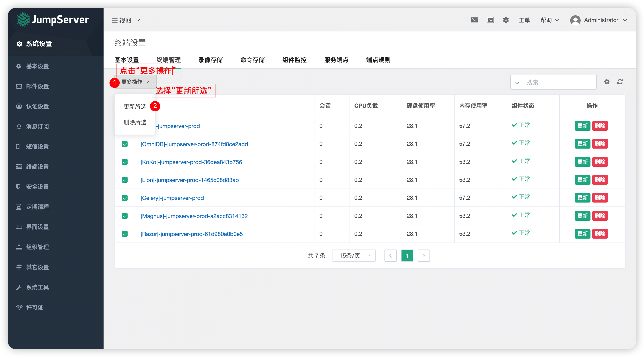The height and width of the screenshot is (357, 644).
Task: Click the settings gear icon in top bar
Action: coord(506,20)
